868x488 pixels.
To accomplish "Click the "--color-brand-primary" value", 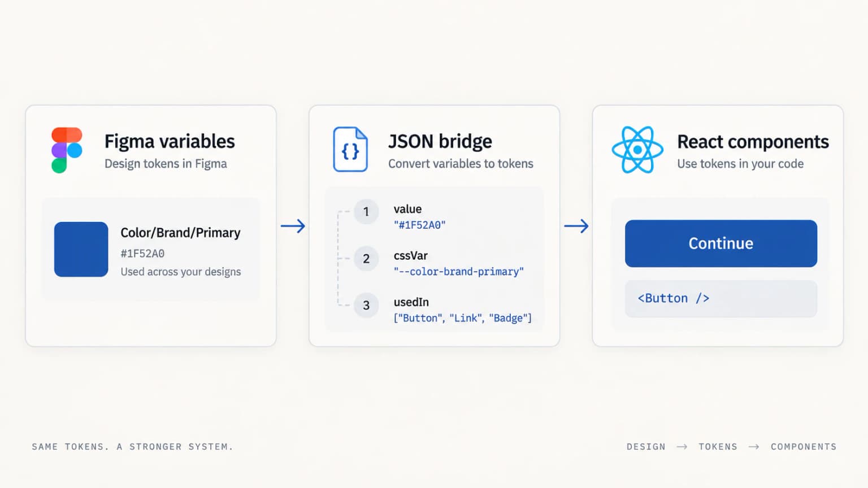I will [x=459, y=272].
